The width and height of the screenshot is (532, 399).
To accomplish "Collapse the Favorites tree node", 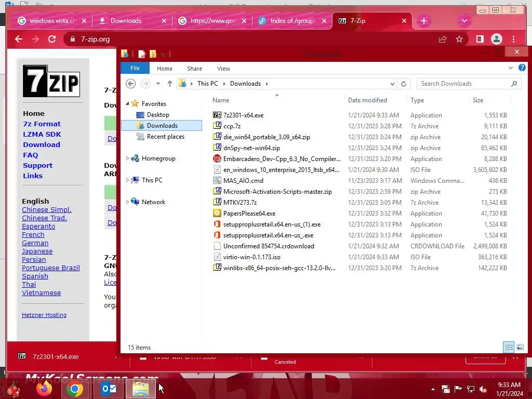I will coord(128,103).
